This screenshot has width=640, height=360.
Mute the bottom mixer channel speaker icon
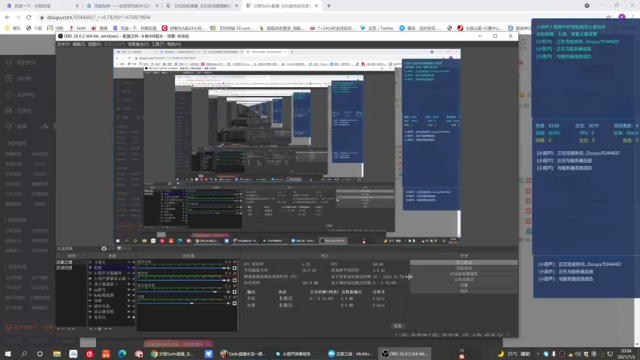tap(229, 303)
